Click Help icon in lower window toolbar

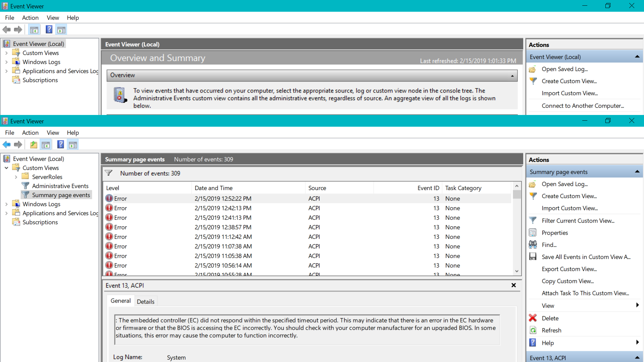coord(60,144)
